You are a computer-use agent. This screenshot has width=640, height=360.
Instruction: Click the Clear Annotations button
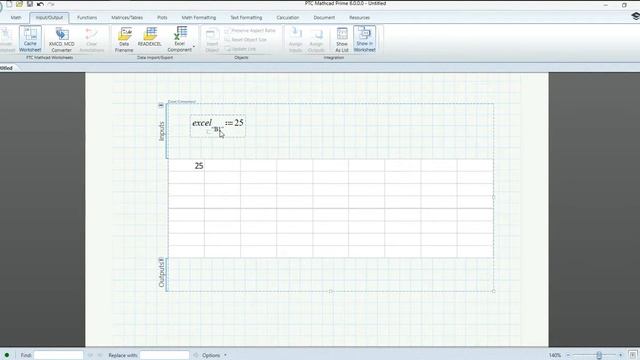(x=91, y=39)
